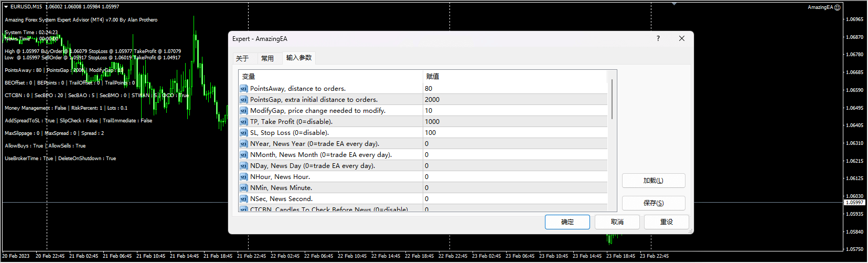Click the AmazingEA label at chart top-right
The height and width of the screenshot is (263, 868).
pyautogui.click(x=820, y=7)
